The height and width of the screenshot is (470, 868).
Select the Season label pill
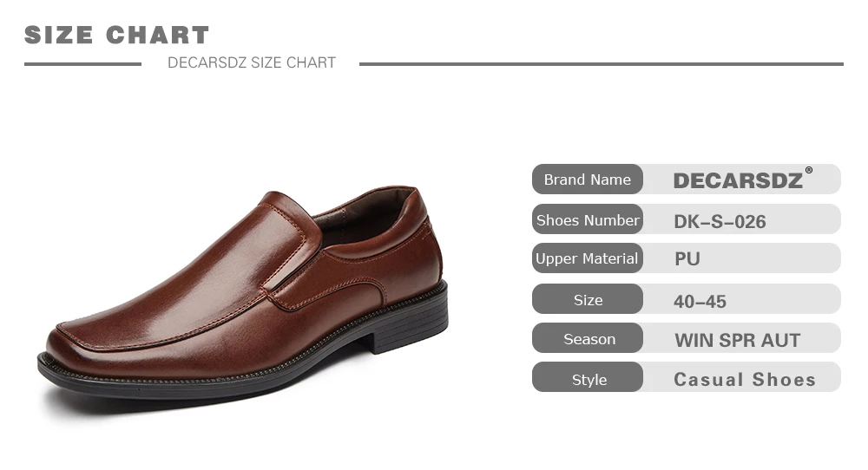click(588, 338)
